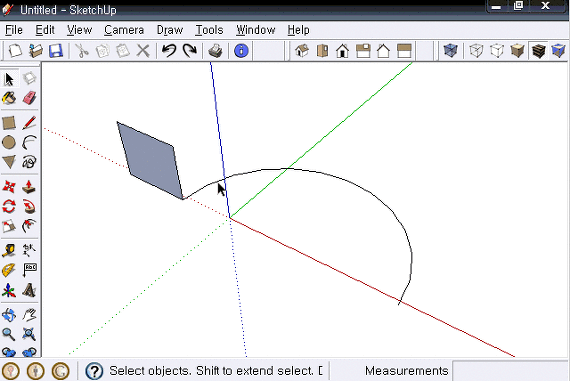
Task: Click the Measurements input box
Action: pyautogui.click(x=510, y=371)
